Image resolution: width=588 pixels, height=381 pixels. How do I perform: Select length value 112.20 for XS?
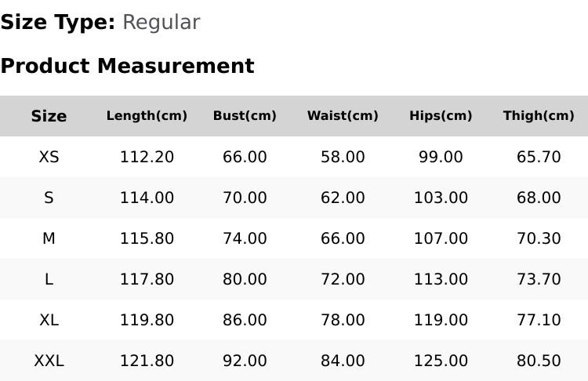147,157
